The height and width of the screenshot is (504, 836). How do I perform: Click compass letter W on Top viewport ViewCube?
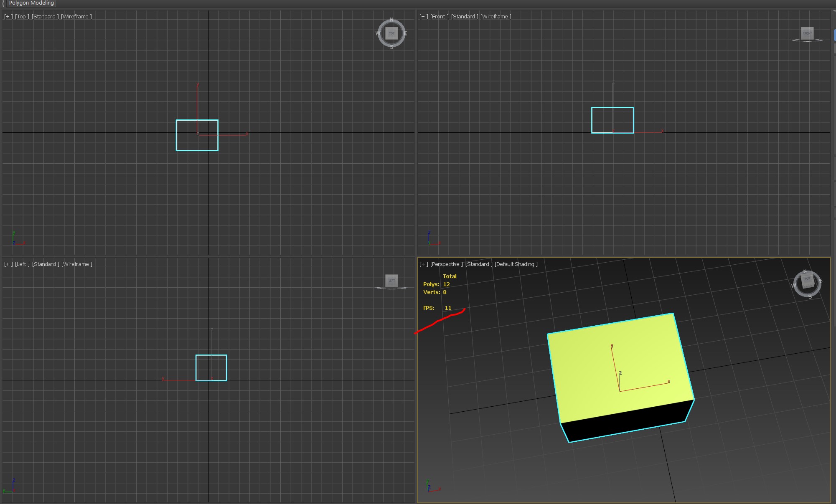(x=378, y=33)
